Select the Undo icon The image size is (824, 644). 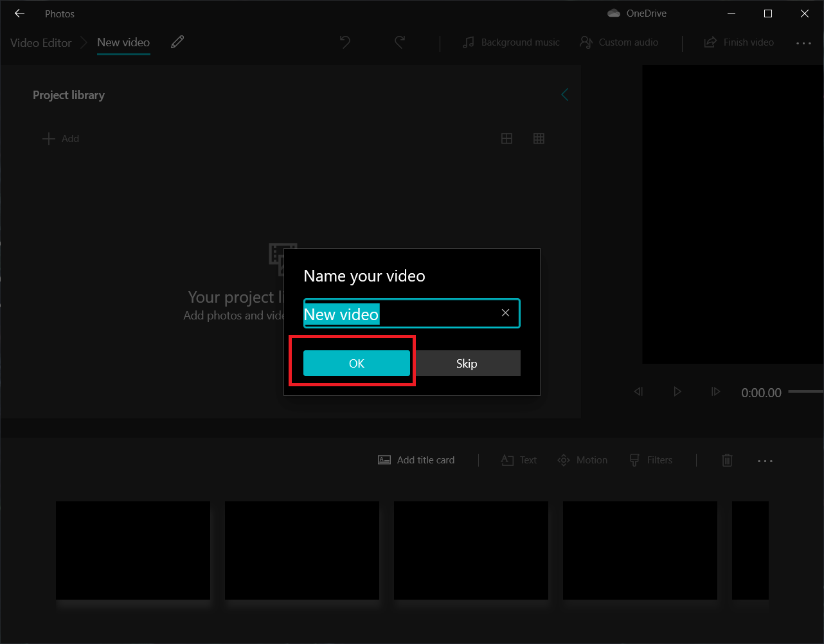[x=345, y=42]
